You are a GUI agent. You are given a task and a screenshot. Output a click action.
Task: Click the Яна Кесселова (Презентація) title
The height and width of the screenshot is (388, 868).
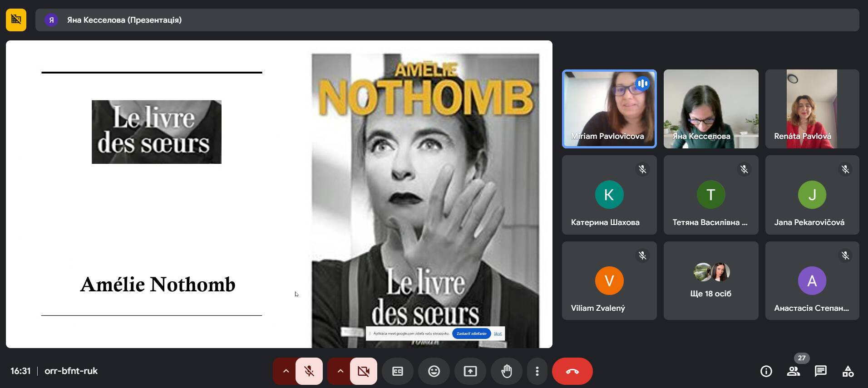(124, 20)
